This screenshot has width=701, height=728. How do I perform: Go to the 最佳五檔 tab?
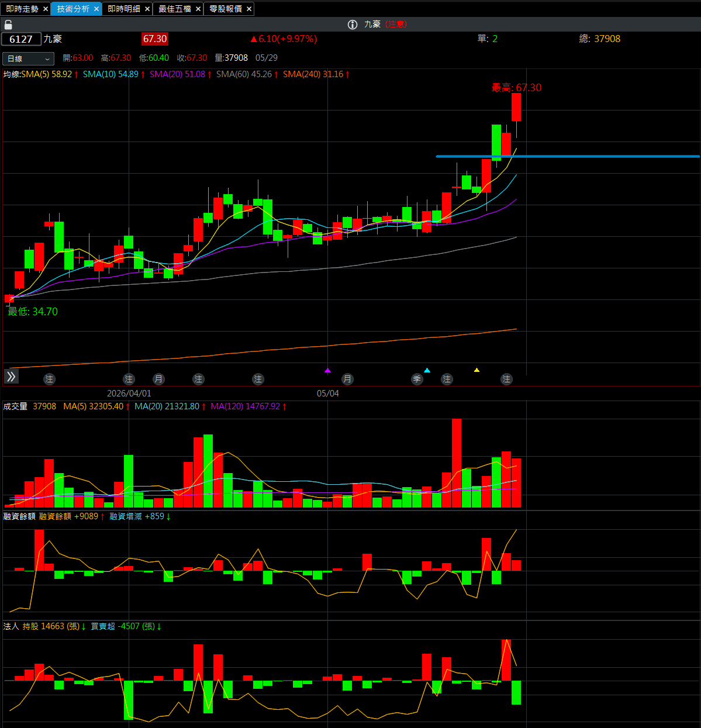tap(175, 9)
